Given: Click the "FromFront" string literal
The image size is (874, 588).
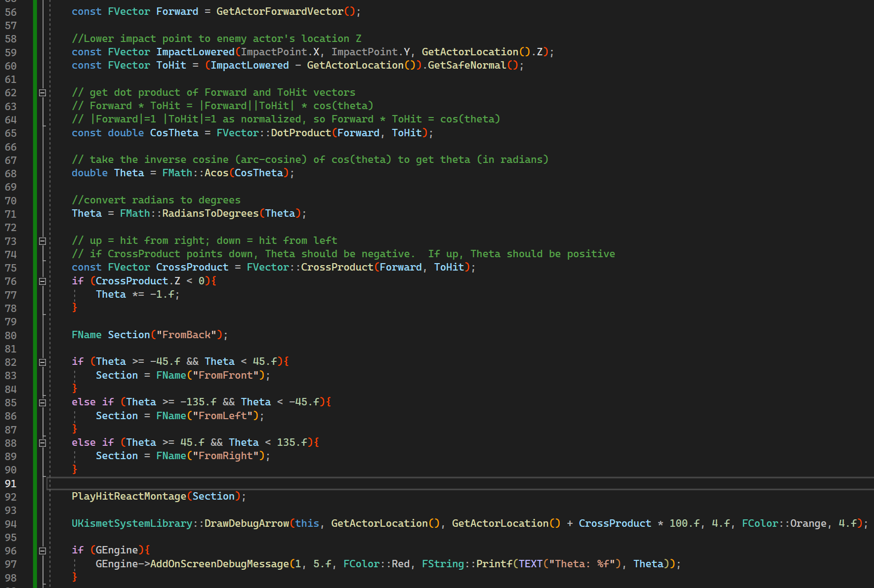Looking at the screenshot, I should click(x=225, y=375).
